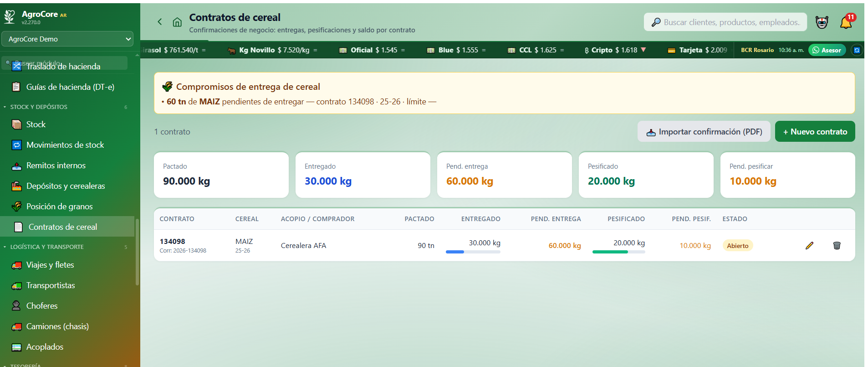868x367 pixels.
Task: Click the Blue dollar rate in ticker
Action: (456, 50)
